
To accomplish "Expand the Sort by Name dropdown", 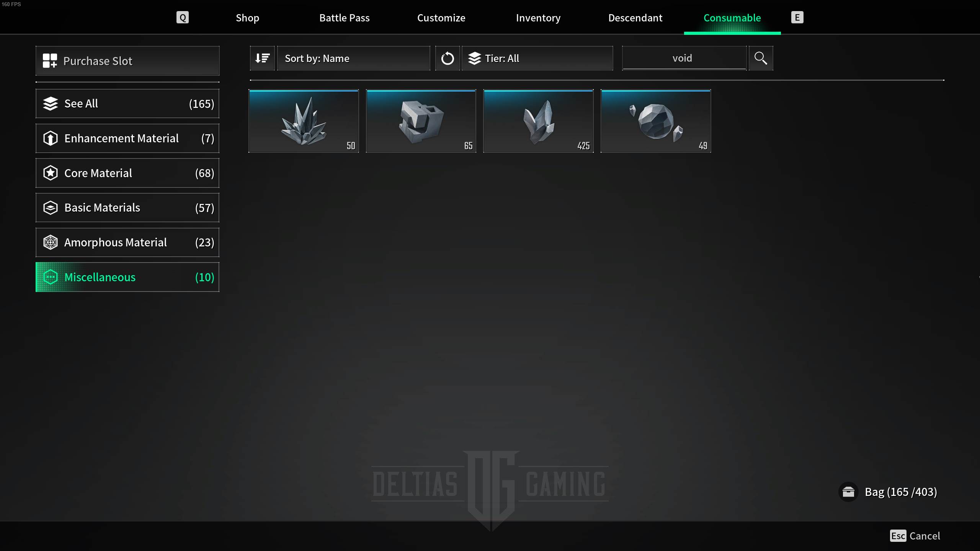I will tap(353, 59).
